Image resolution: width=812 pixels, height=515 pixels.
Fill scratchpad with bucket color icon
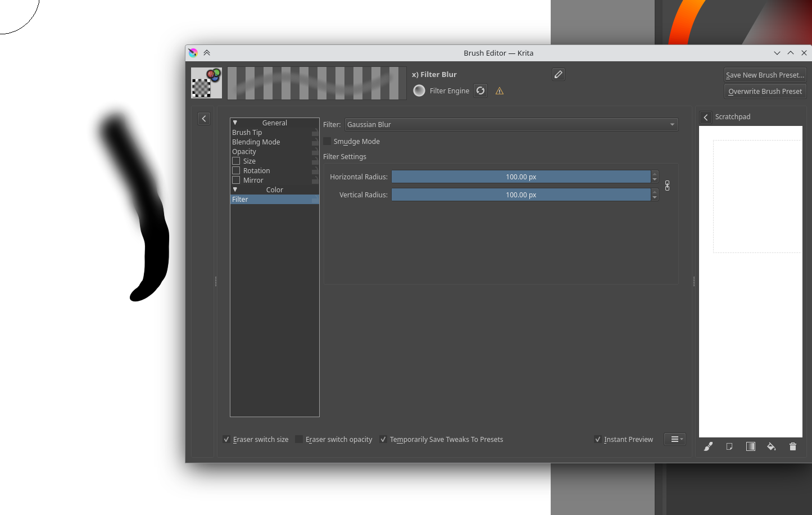point(772,446)
